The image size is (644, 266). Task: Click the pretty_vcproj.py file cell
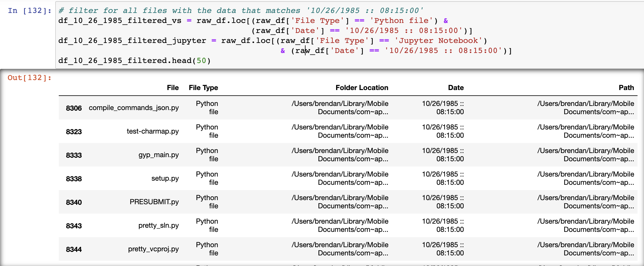pyautogui.click(x=153, y=249)
